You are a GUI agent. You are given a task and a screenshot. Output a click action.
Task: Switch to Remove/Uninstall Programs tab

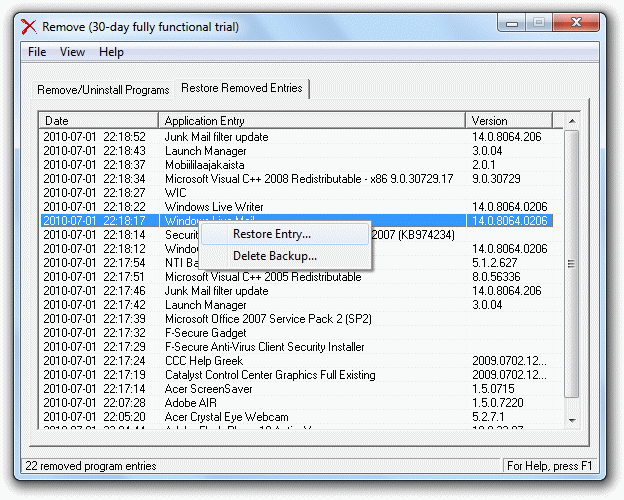[x=103, y=90]
